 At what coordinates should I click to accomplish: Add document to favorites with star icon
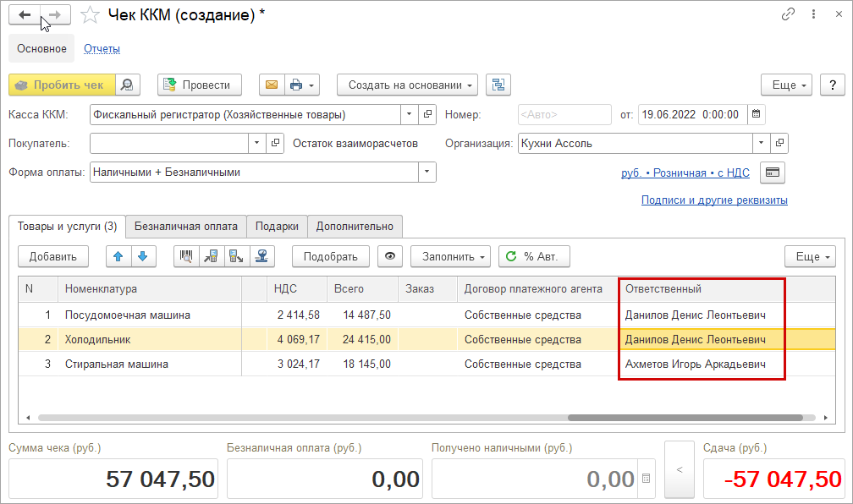coord(90,15)
